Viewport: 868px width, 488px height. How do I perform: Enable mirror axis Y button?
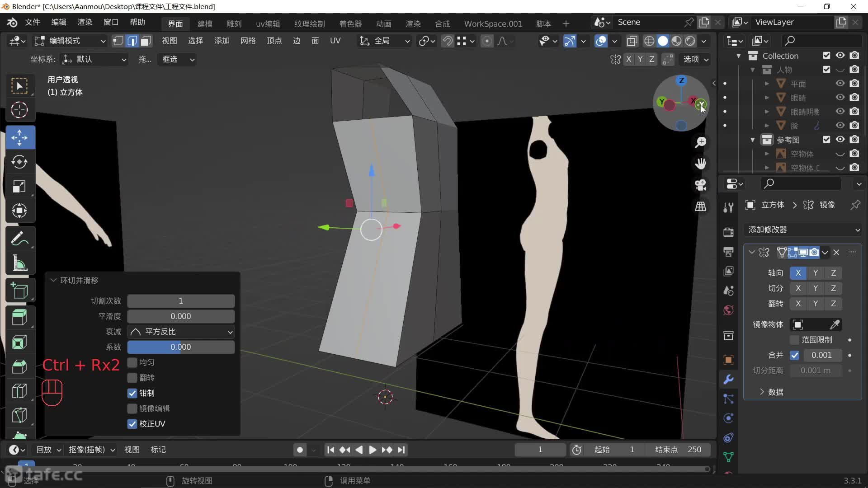coord(815,273)
